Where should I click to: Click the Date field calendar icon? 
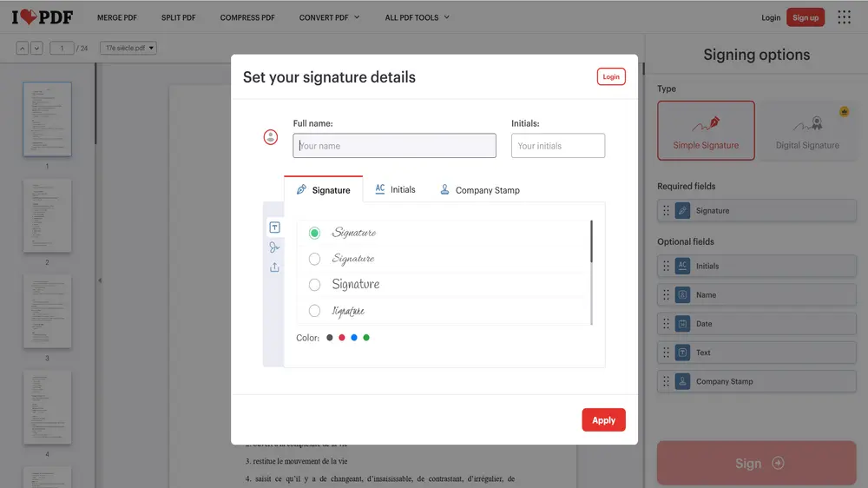tap(682, 324)
